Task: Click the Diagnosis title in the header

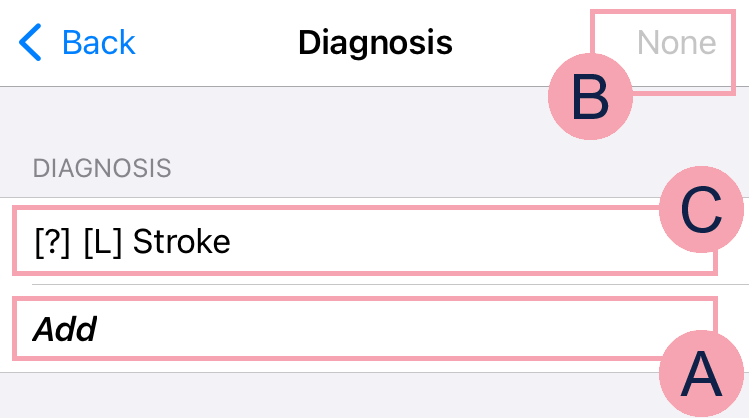Action: tap(375, 43)
